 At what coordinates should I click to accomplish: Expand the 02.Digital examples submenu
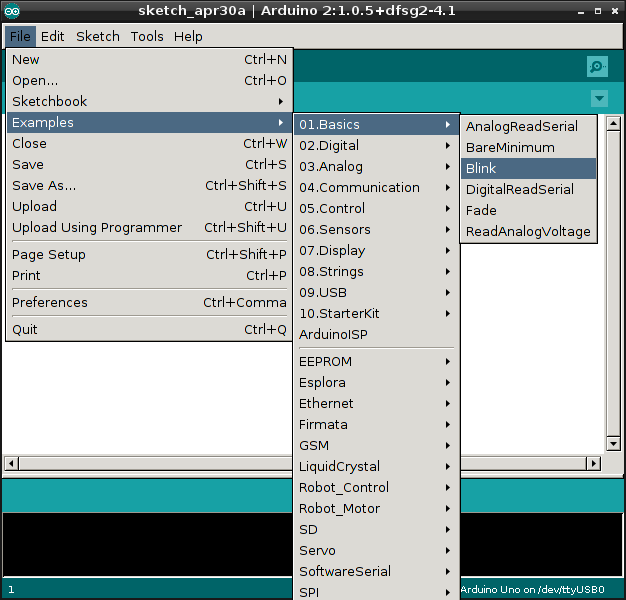tap(376, 146)
